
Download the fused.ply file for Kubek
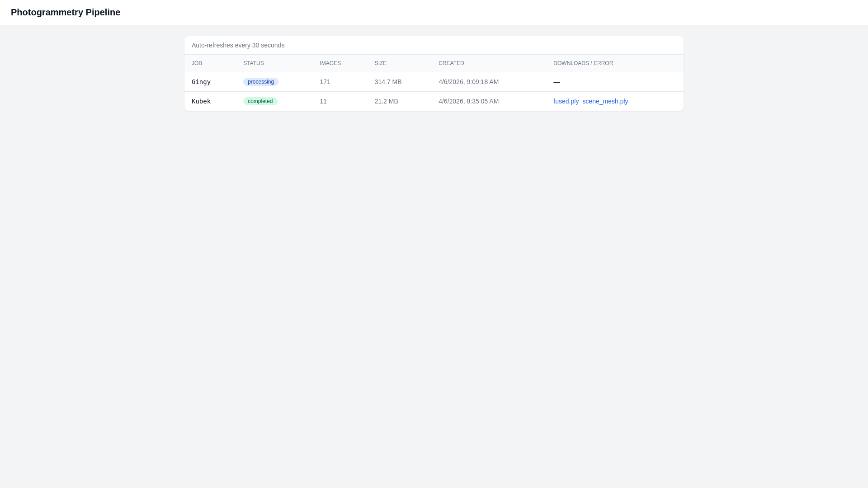(x=566, y=101)
